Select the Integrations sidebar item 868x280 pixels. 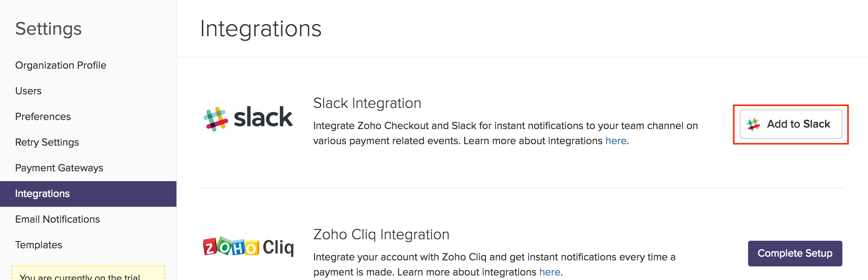(x=43, y=194)
